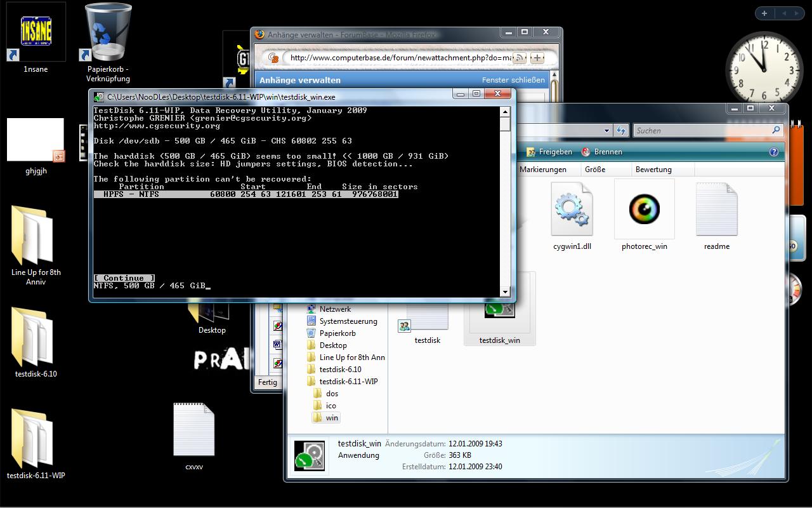Click 'Änderungsdatum: 12.01.2009 19:43' in details pane
812x508 pixels.
click(x=443, y=444)
